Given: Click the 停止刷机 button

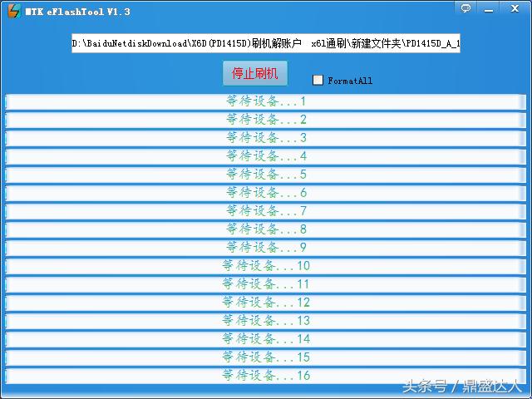Looking at the screenshot, I should pyautogui.click(x=255, y=73).
